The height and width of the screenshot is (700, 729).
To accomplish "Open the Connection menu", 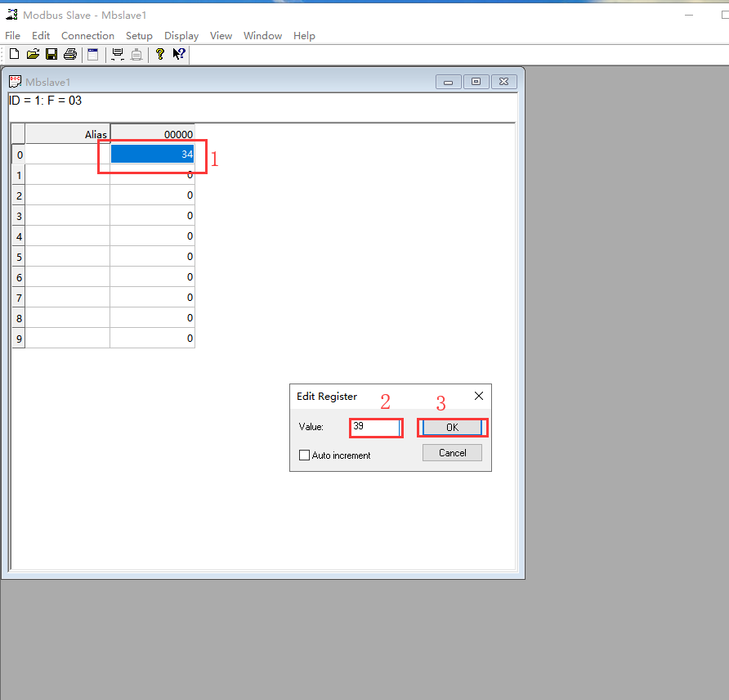I will [x=87, y=36].
